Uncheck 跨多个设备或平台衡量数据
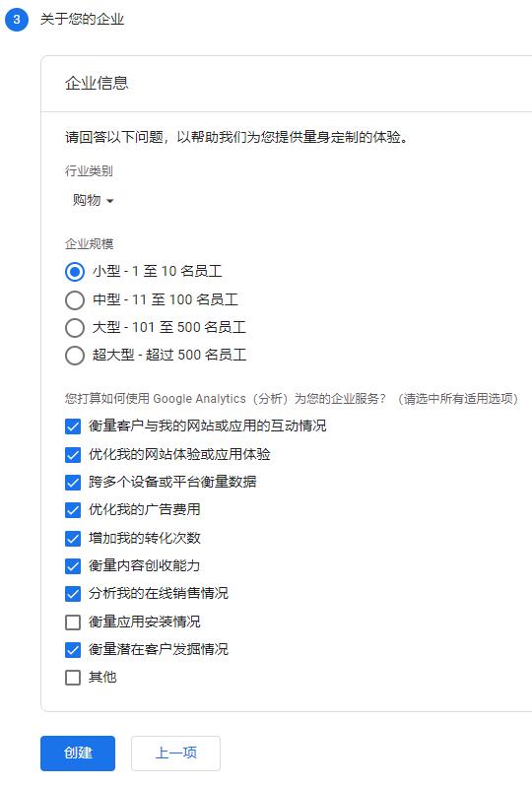Viewport: 532px width, 786px height. click(73, 483)
